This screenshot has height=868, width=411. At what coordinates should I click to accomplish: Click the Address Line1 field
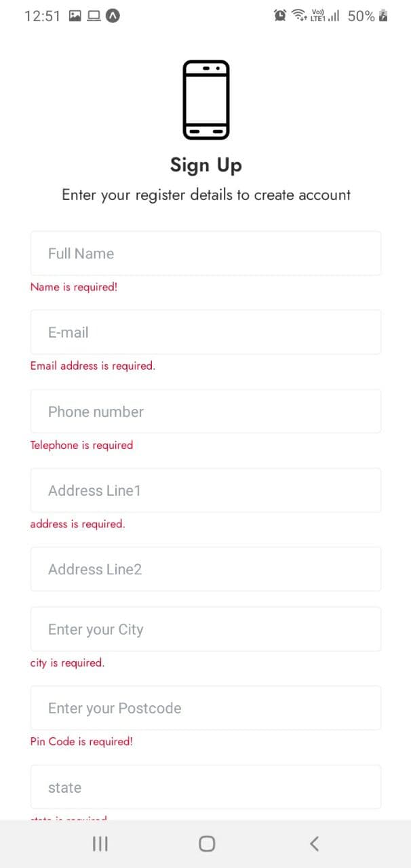(206, 490)
